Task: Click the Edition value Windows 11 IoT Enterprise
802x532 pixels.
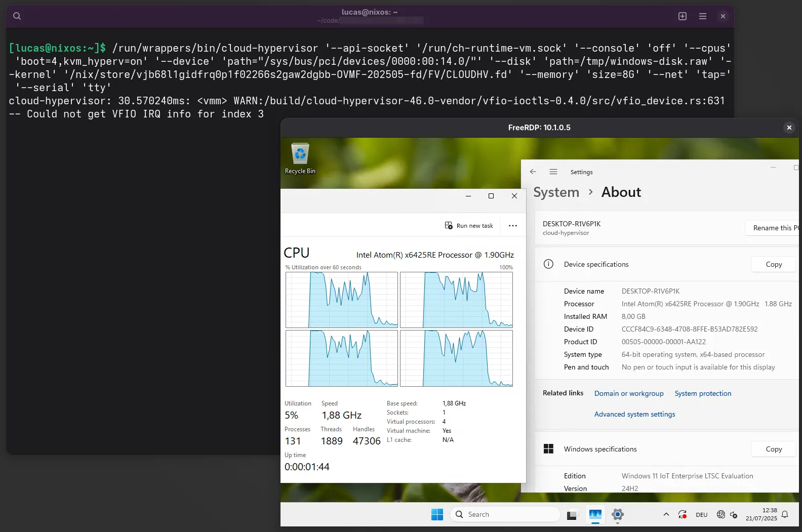Action: 688,476
